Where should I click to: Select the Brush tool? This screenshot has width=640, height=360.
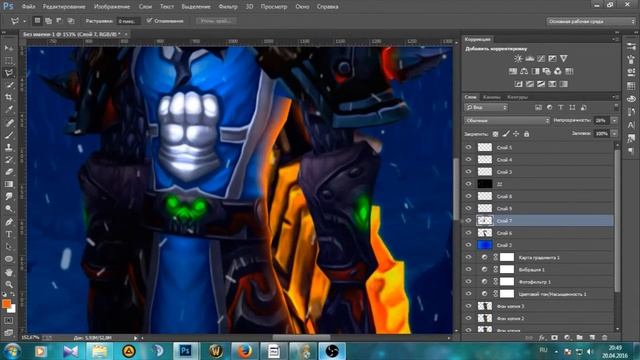point(9,135)
